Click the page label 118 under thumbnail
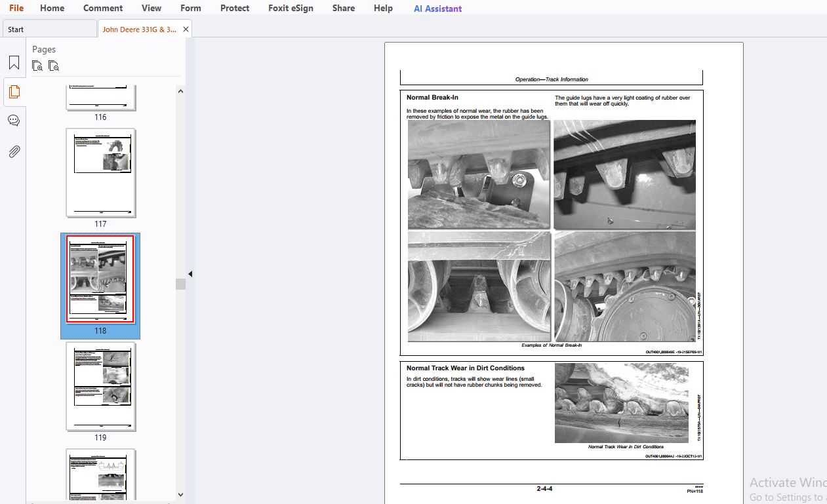Screen dimensions: 827x504 point(100,331)
